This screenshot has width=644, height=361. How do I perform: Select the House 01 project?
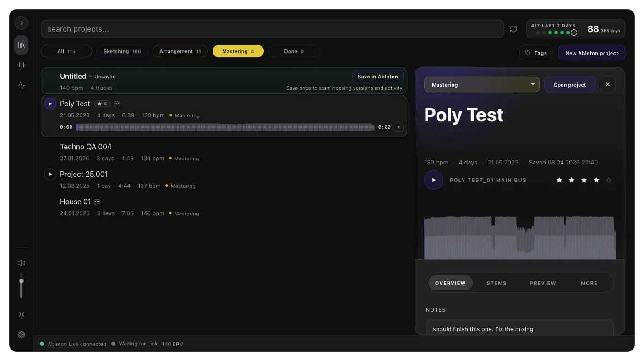pos(224,207)
